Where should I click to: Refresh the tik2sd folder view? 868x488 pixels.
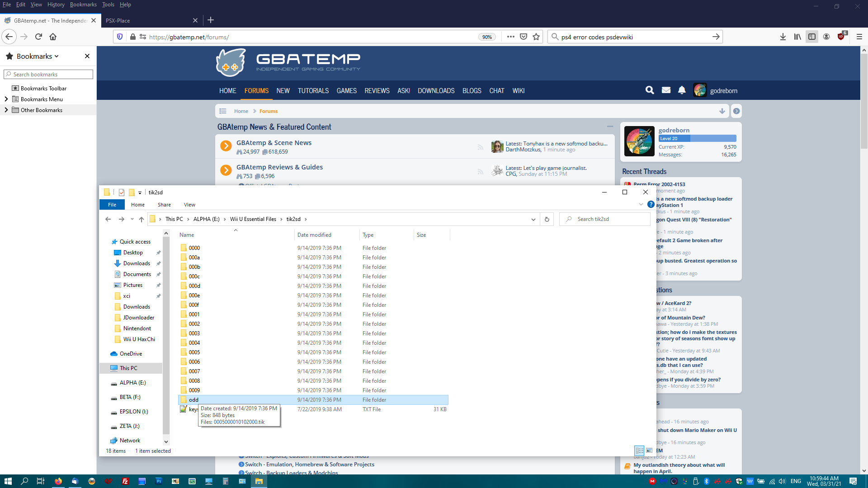[547, 219]
